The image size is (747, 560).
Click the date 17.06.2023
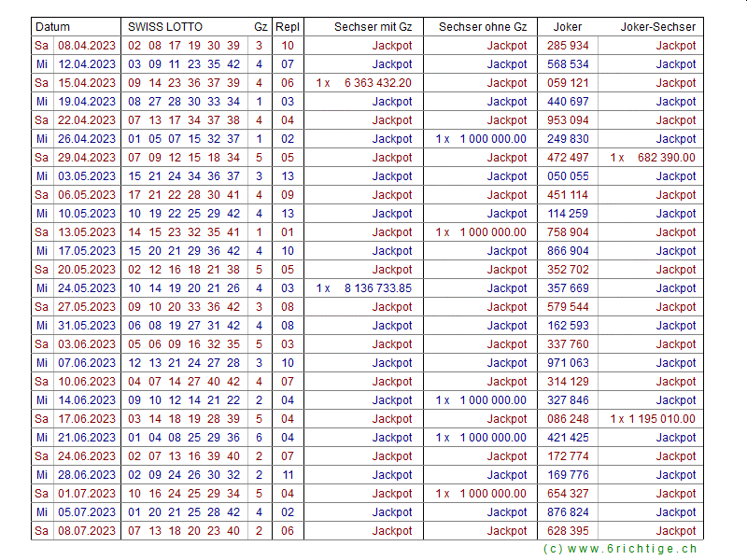(87, 419)
